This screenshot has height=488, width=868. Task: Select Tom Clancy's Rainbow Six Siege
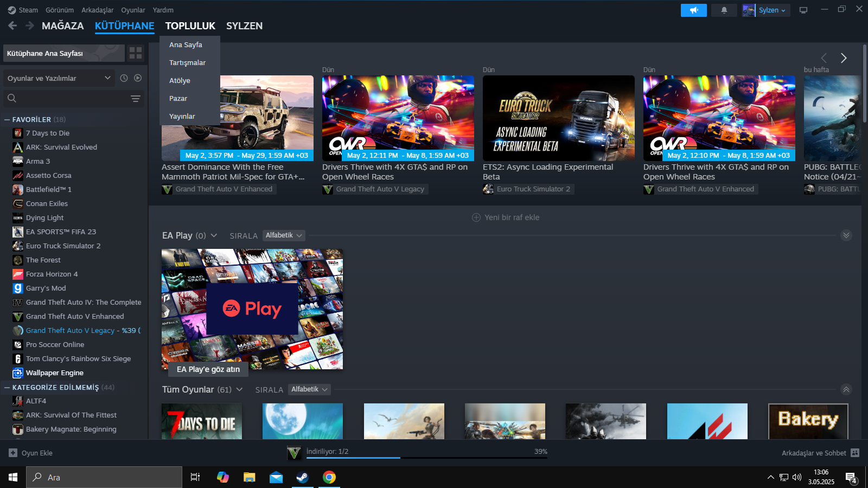coord(79,358)
